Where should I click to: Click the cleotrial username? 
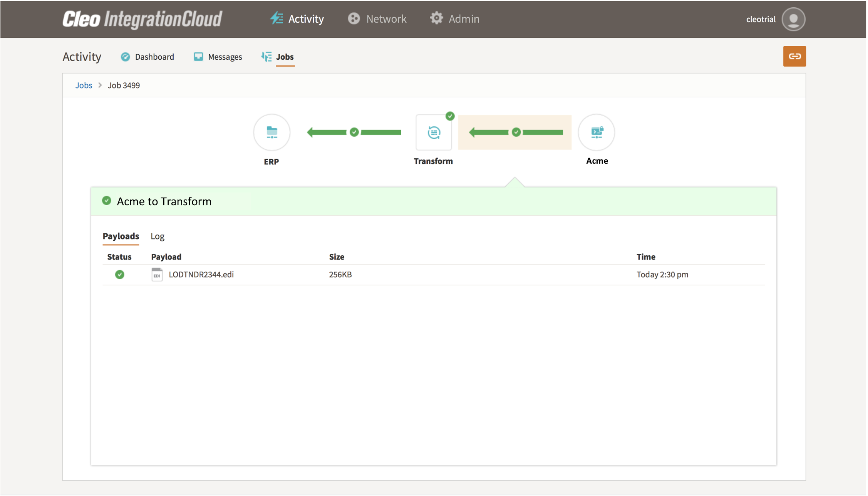tap(761, 19)
